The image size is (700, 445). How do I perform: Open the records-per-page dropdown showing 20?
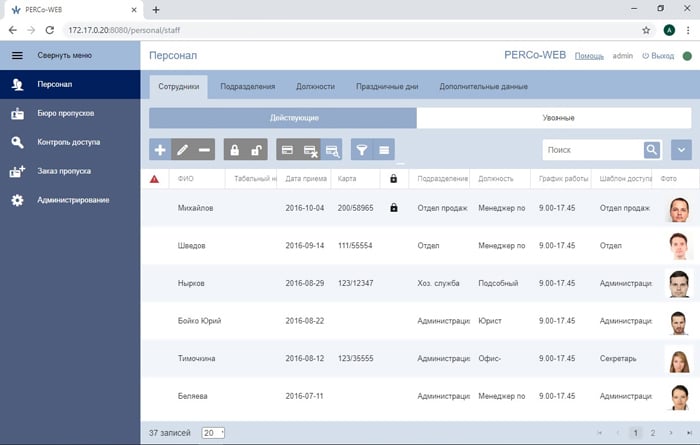tap(213, 433)
